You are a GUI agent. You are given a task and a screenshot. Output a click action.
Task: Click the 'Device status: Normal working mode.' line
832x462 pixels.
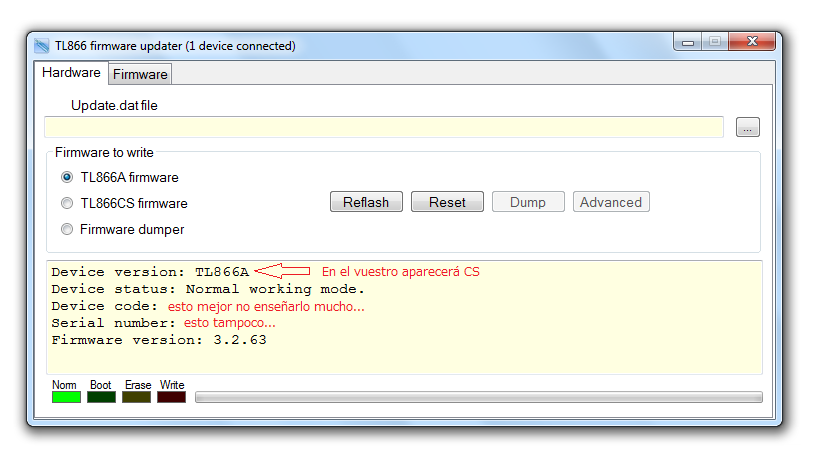208,289
